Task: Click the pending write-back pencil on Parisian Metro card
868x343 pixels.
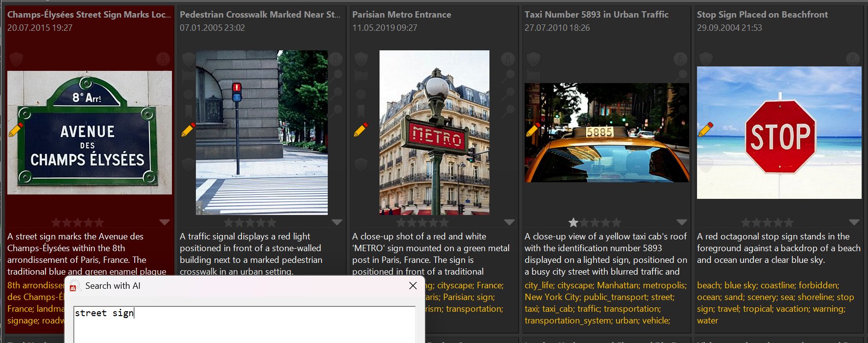Action: (x=361, y=129)
